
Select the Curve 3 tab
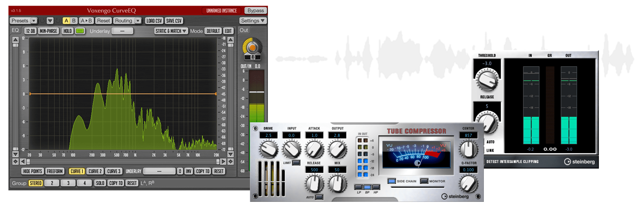point(114,171)
